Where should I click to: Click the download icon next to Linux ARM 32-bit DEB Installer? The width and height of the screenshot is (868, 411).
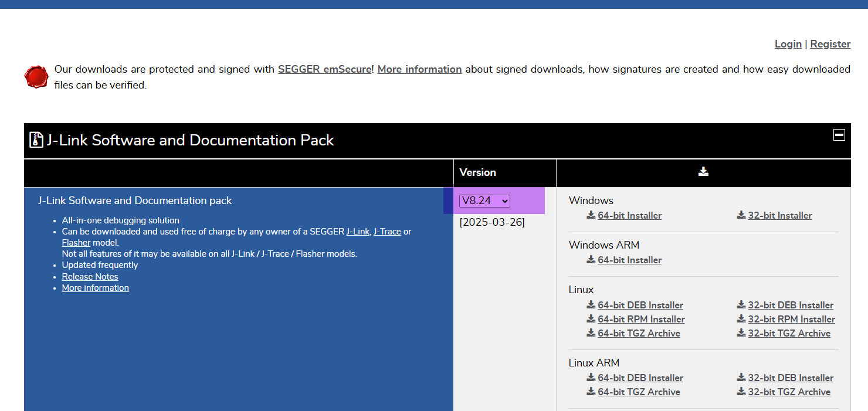tap(741, 378)
